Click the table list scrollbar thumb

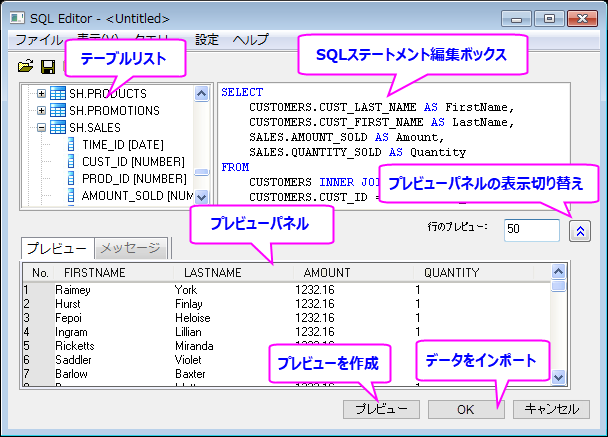[202, 172]
